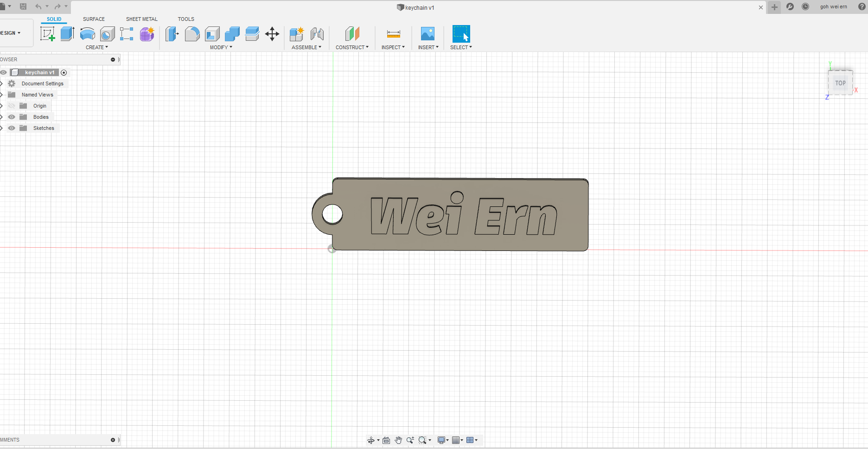
Task: Switch to the SURFACE tab
Action: [94, 19]
